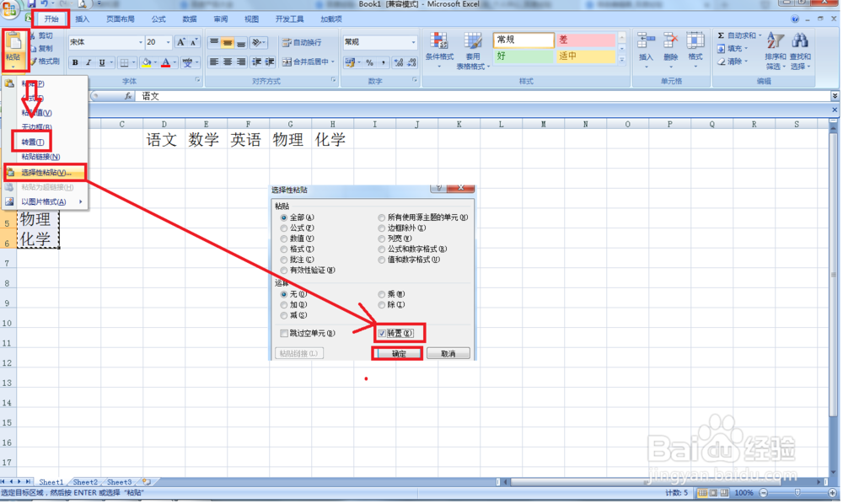Click the Increase Decimal icon

tap(399, 63)
